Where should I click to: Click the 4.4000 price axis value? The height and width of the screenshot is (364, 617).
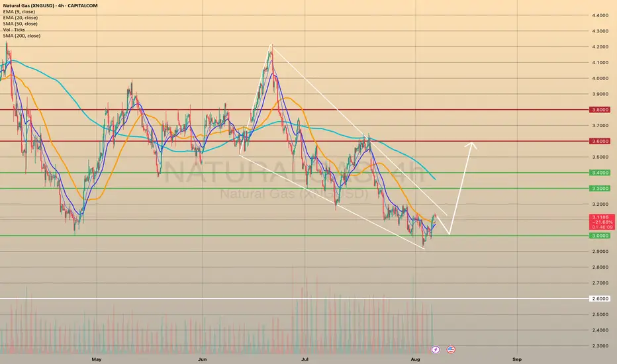(x=600, y=15)
